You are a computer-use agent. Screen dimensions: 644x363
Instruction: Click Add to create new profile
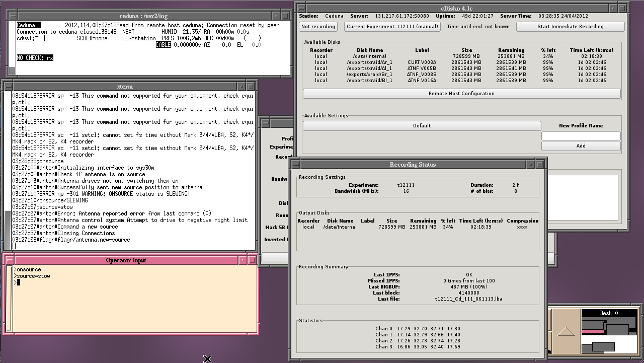point(581,146)
